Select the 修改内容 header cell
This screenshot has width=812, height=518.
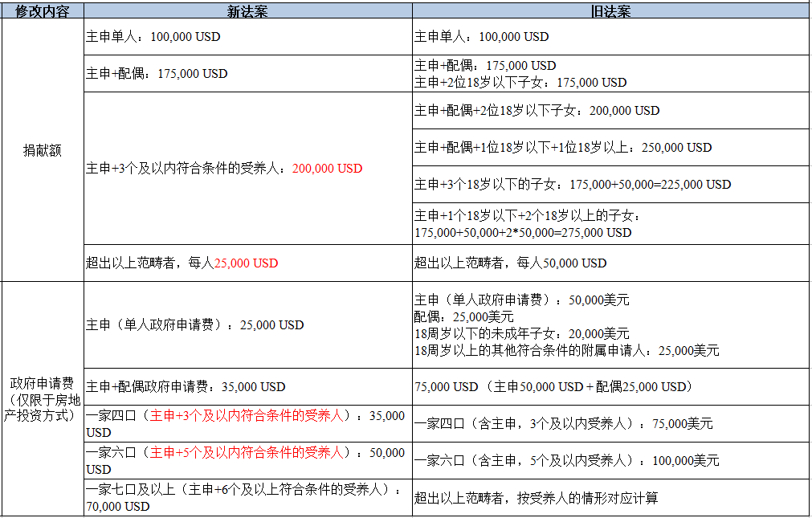42,10
